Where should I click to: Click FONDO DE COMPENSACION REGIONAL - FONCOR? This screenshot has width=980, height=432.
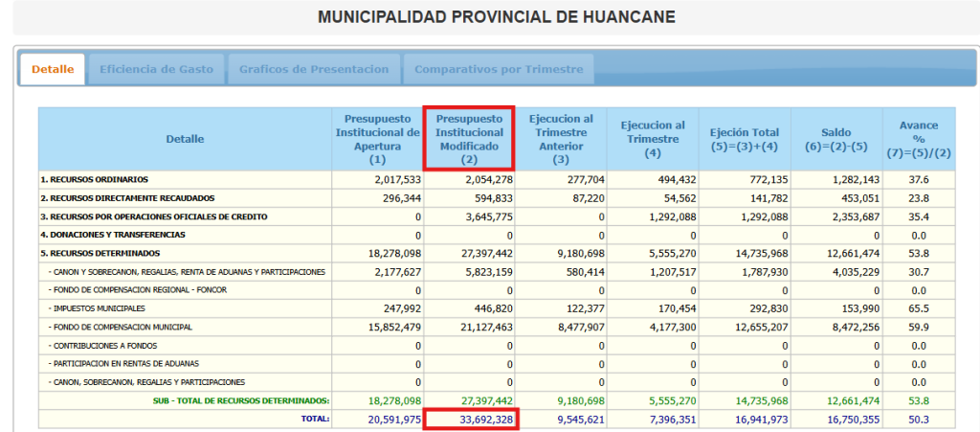(x=137, y=290)
